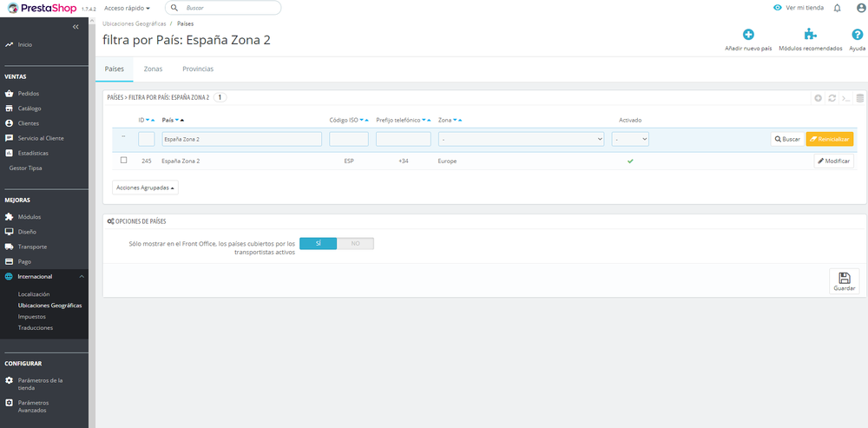This screenshot has height=428, width=868.
Task: Click the Ayuda question mark icon
Action: click(x=857, y=35)
